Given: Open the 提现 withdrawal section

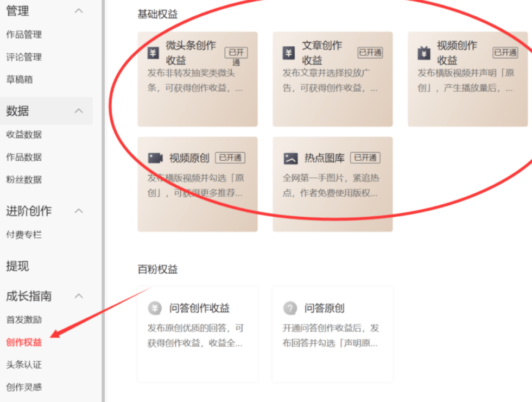Looking at the screenshot, I should pos(17,266).
